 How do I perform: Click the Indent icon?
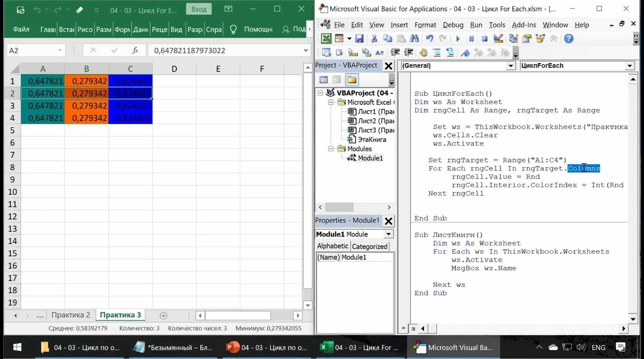395,53
